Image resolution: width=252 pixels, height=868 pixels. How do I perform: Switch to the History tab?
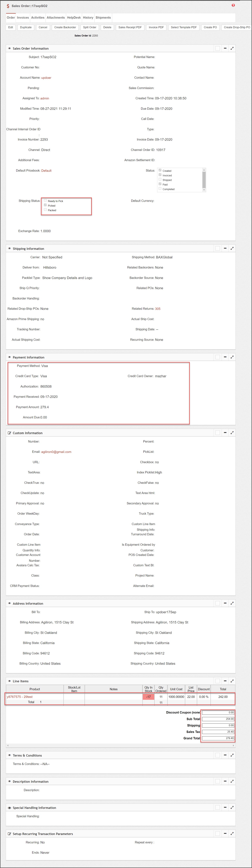88,18
